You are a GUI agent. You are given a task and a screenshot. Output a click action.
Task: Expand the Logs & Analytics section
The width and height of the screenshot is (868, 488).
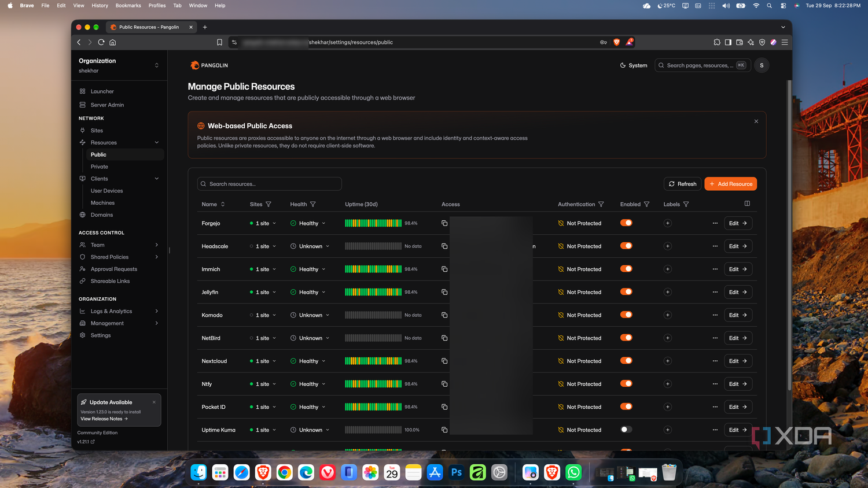point(156,311)
